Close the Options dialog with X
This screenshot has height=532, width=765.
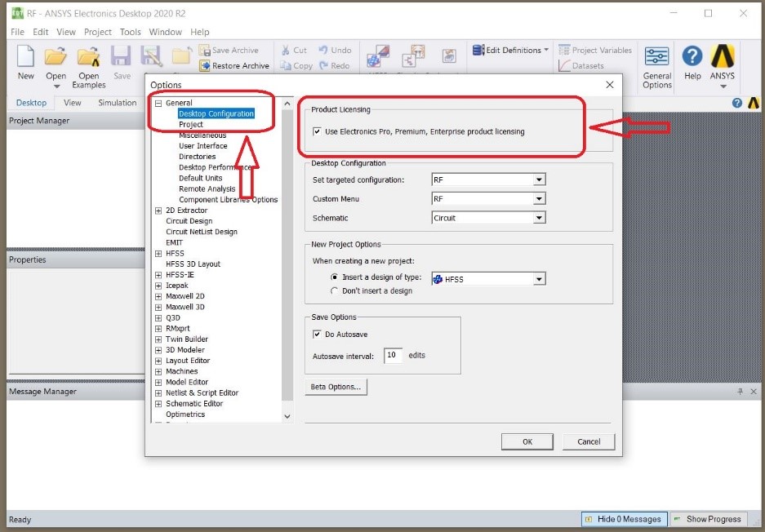click(x=610, y=85)
